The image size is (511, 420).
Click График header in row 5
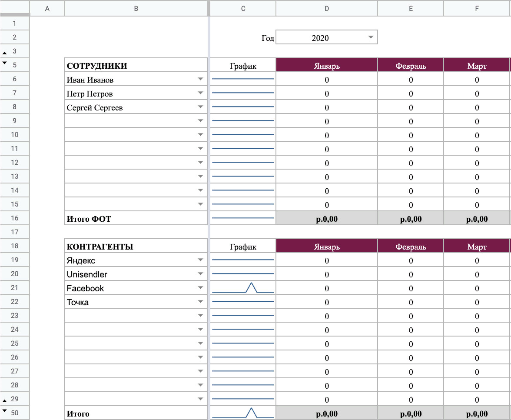tap(243, 65)
